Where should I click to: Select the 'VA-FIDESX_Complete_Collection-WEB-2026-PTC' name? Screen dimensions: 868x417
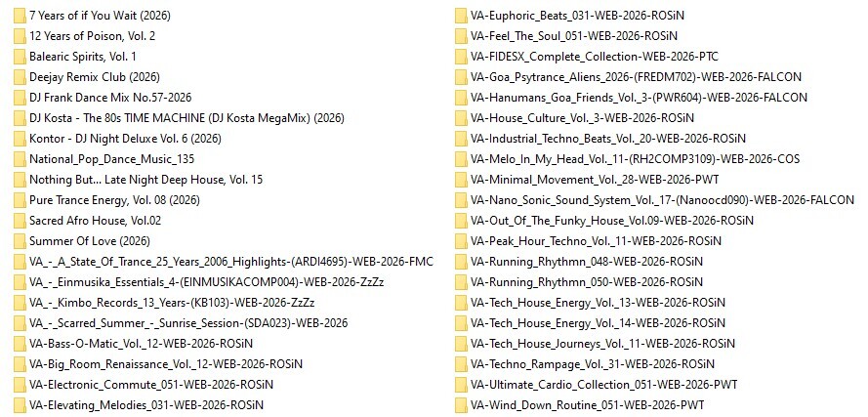(595, 57)
